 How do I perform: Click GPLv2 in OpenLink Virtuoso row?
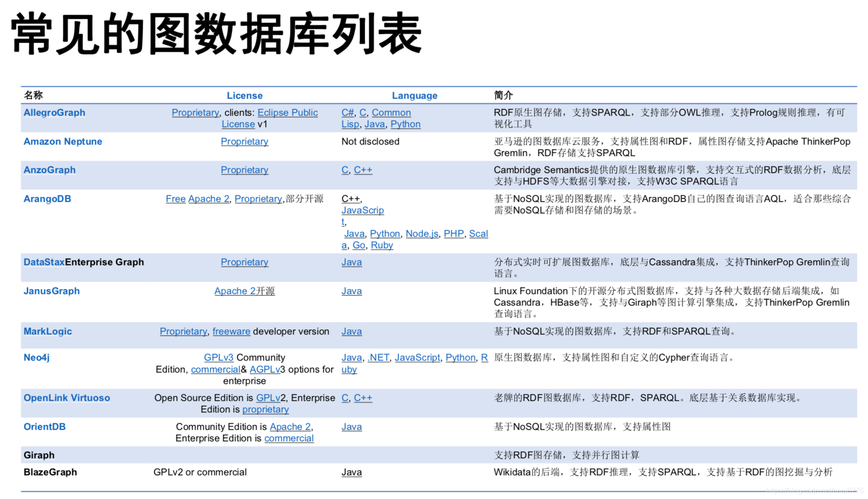tap(268, 398)
